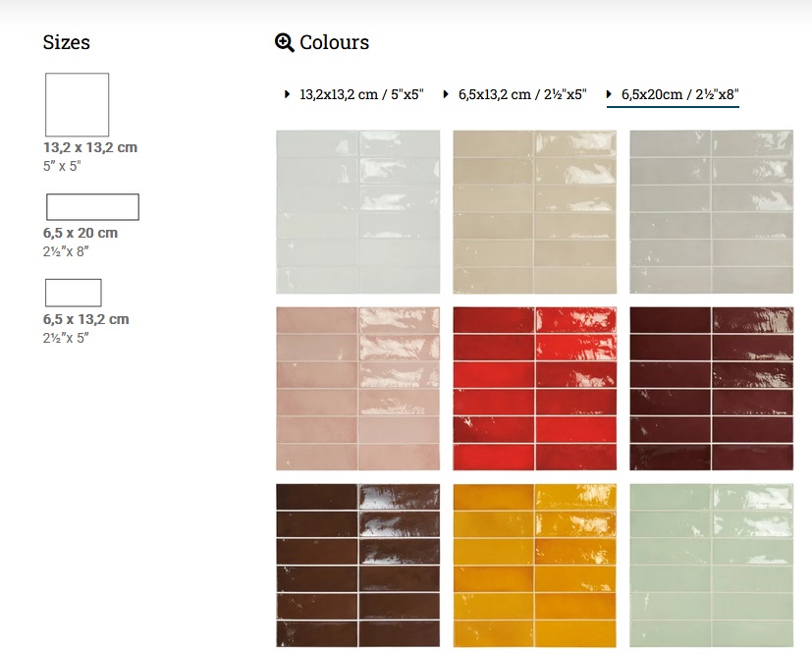Switch to the 6,5x13,2 cm / 2½"x5" tab

click(x=522, y=94)
